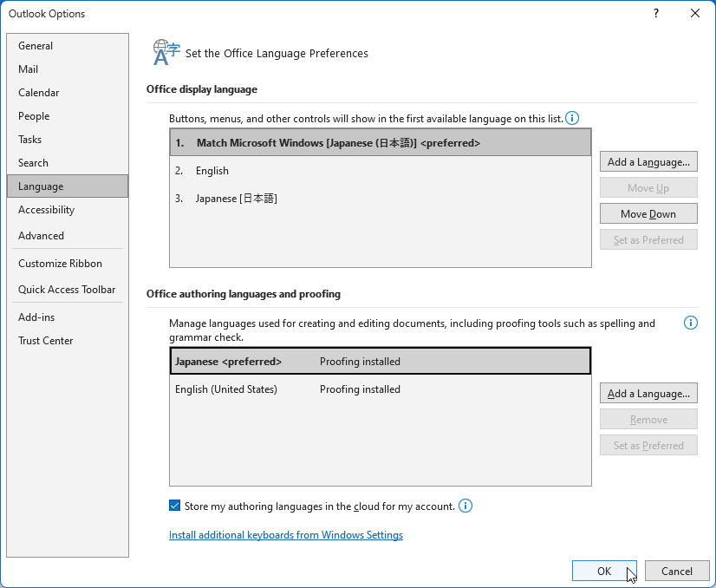Open the People options category
The width and height of the screenshot is (716, 588).
[x=68, y=116]
